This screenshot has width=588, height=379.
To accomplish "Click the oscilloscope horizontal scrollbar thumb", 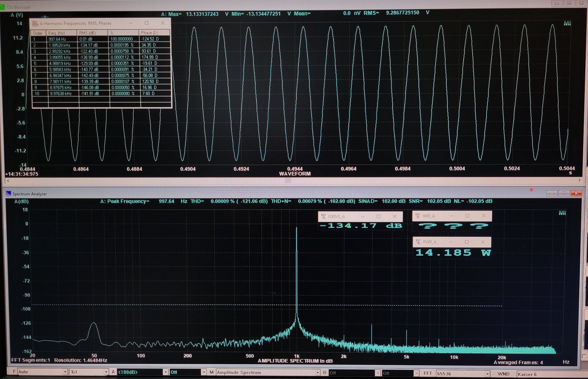I will click(x=288, y=181).
